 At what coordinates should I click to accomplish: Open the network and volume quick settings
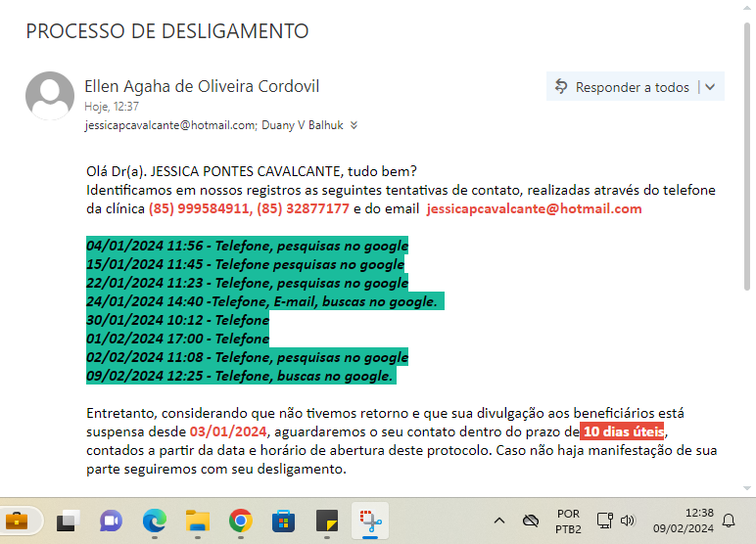[616, 521]
